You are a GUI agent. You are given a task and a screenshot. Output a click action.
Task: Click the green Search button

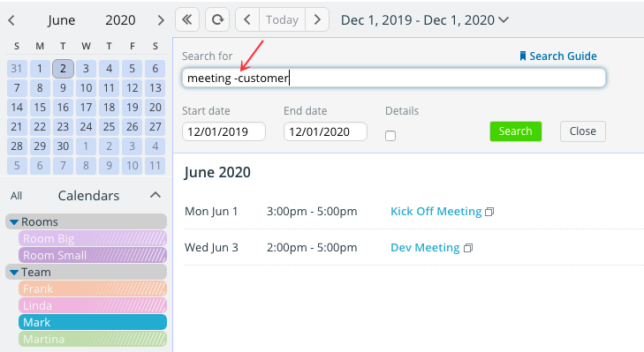click(515, 131)
